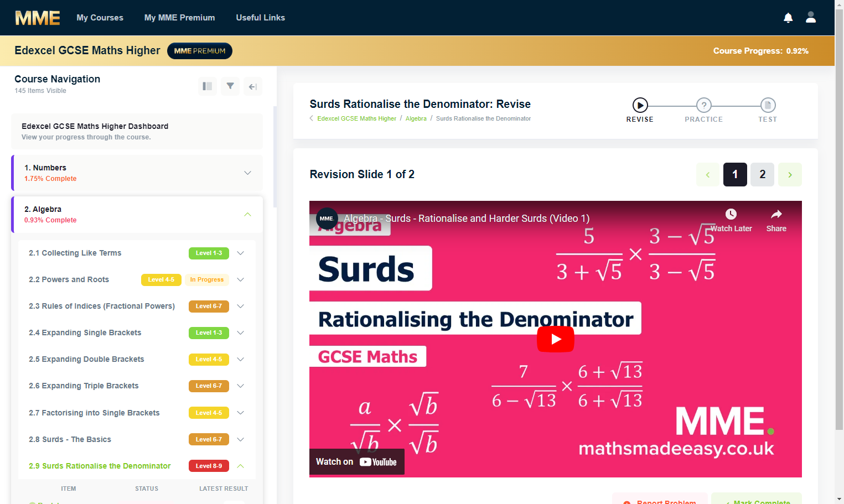Open My Courses menu
Screen dimensions: 844x504
coord(100,18)
